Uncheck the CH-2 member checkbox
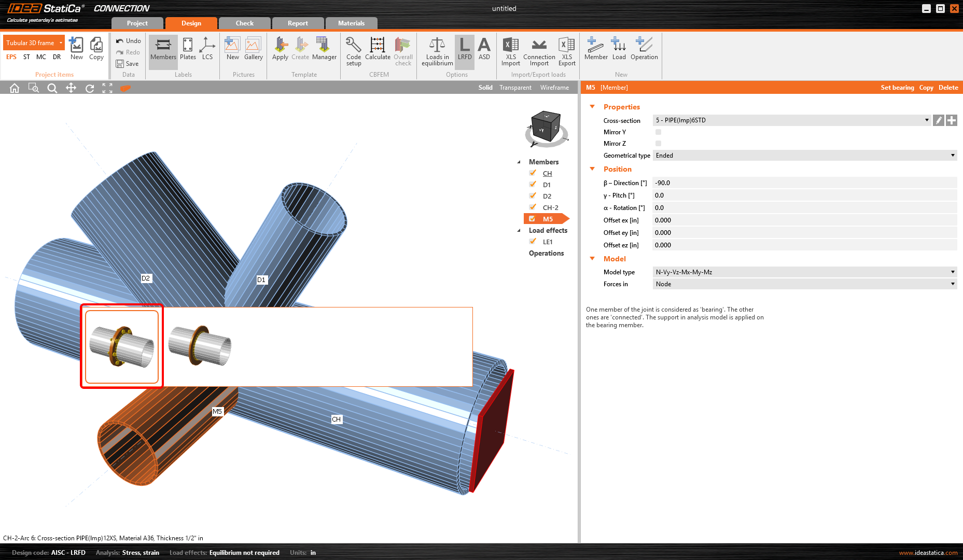Viewport: 963px width, 560px height. (x=533, y=207)
